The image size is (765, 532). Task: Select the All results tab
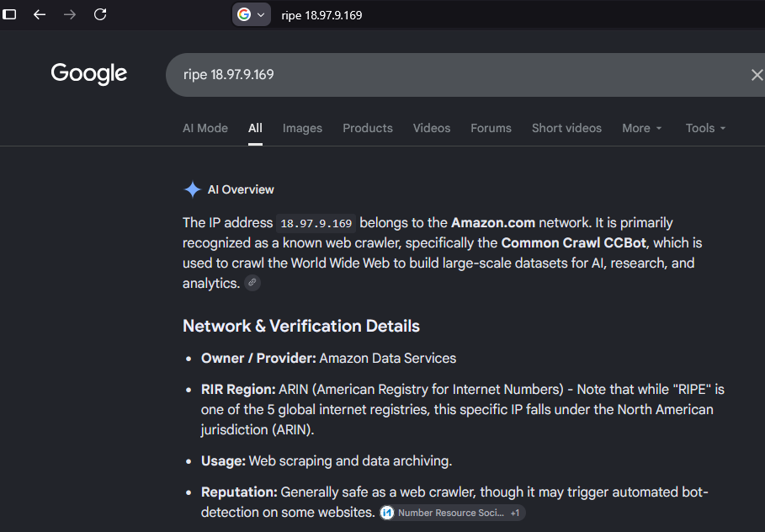[x=255, y=128]
